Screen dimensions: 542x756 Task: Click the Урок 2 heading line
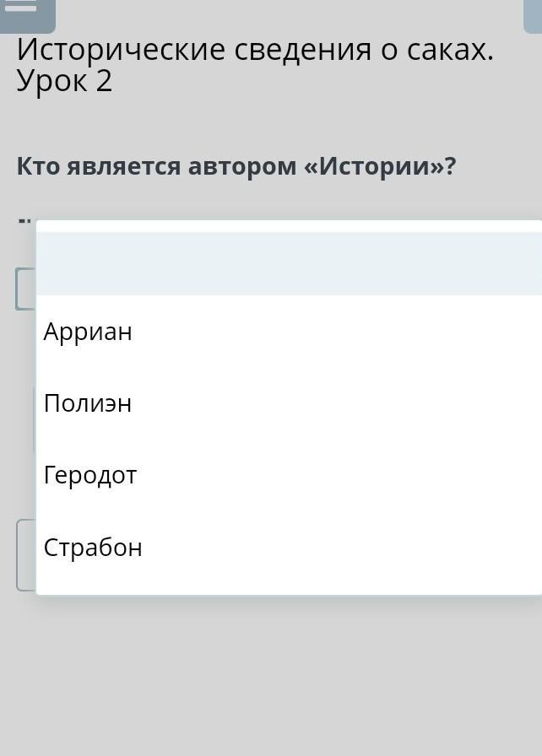click(x=64, y=82)
